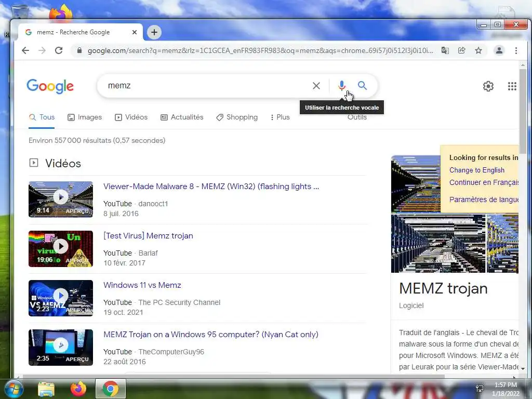This screenshot has width=532, height=399.
Task: Switch to the Actualités tab
Action: pos(182,117)
